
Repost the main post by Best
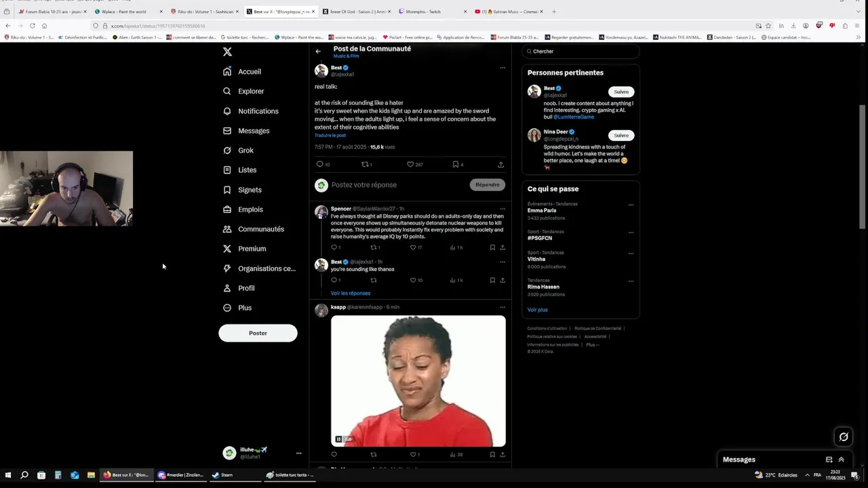(366, 164)
